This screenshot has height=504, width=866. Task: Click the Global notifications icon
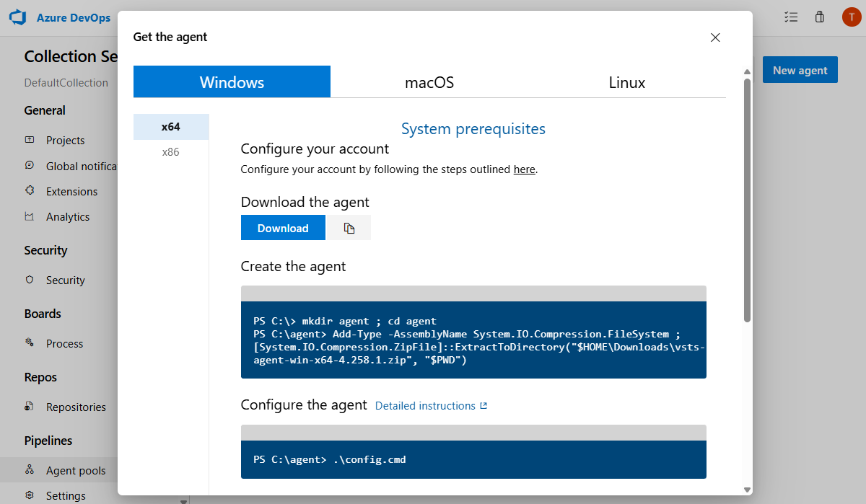point(30,165)
